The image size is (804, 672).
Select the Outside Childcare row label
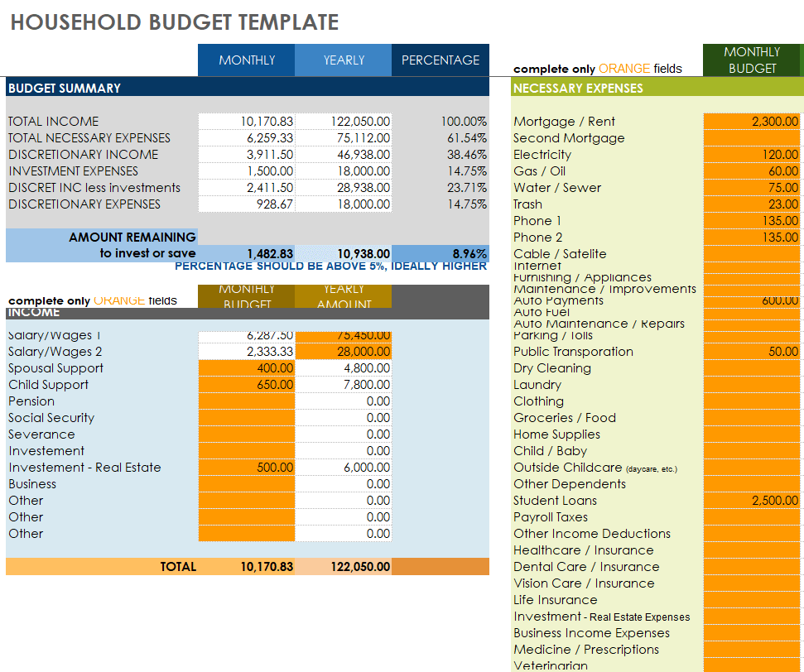click(595, 468)
